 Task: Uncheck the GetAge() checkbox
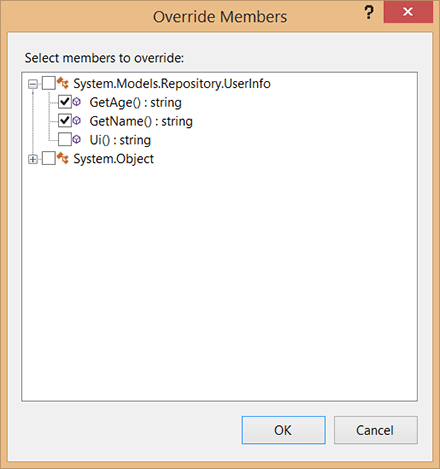65,102
